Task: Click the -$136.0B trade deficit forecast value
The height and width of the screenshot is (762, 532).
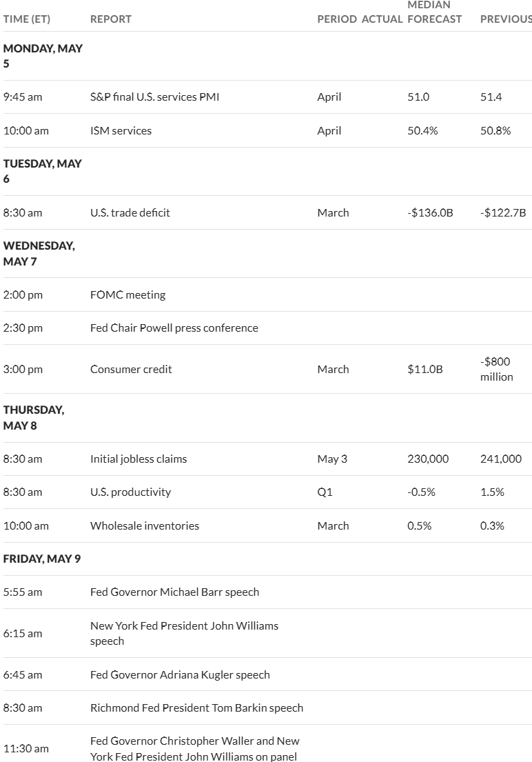Action: (x=430, y=212)
